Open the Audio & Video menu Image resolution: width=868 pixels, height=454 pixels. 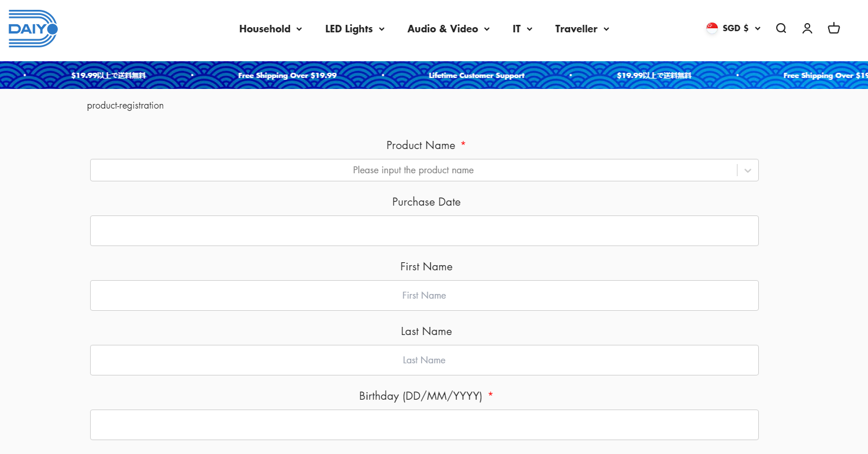[448, 29]
